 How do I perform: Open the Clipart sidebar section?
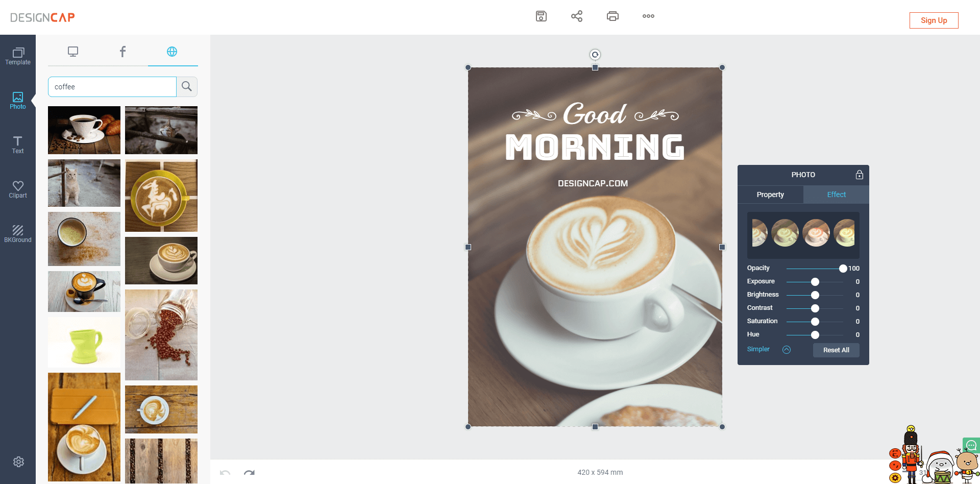coord(18,190)
